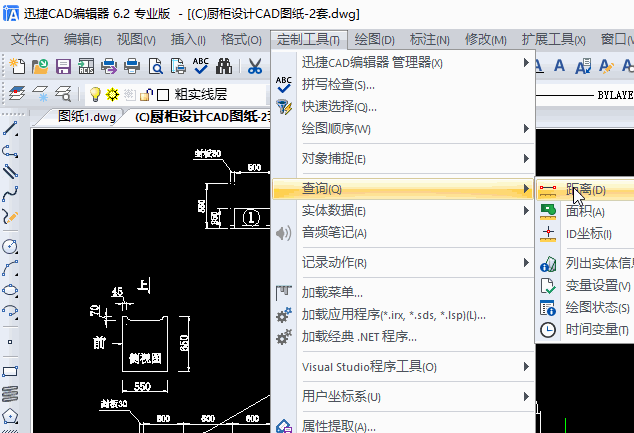Expand the 记录动作(R) submenu
The height and width of the screenshot is (433, 634).
pos(404,263)
